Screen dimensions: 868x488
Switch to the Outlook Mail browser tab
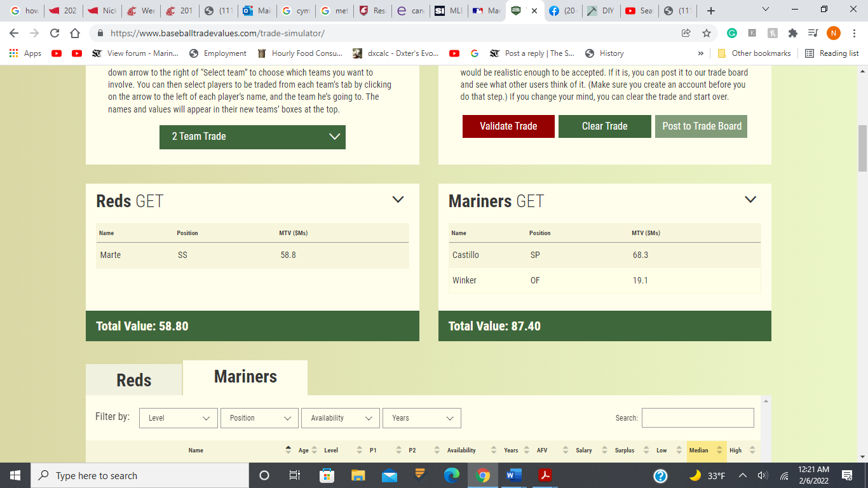pos(257,11)
